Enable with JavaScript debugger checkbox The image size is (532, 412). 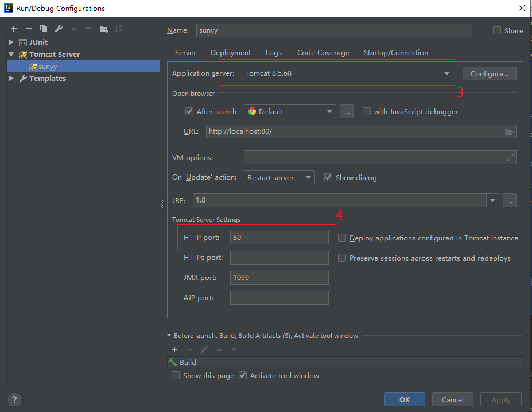click(367, 112)
